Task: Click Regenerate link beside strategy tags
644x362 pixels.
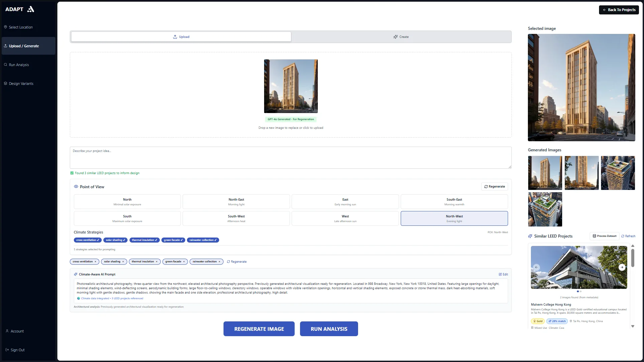Action: 237,262
